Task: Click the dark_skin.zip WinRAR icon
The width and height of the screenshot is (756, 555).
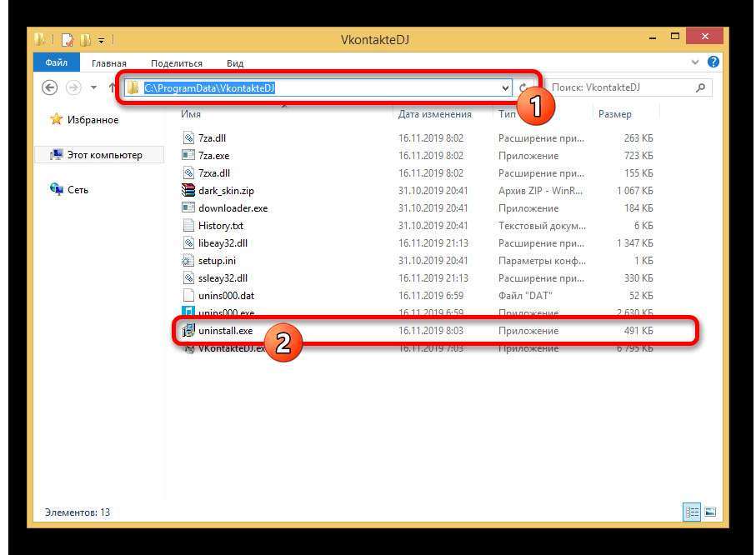Action: [188, 190]
